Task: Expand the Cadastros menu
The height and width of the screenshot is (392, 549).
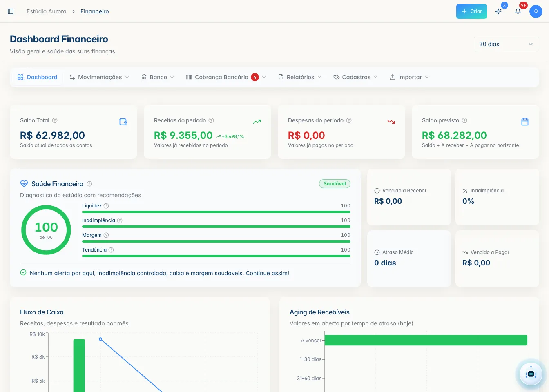Action: click(355, 77)
